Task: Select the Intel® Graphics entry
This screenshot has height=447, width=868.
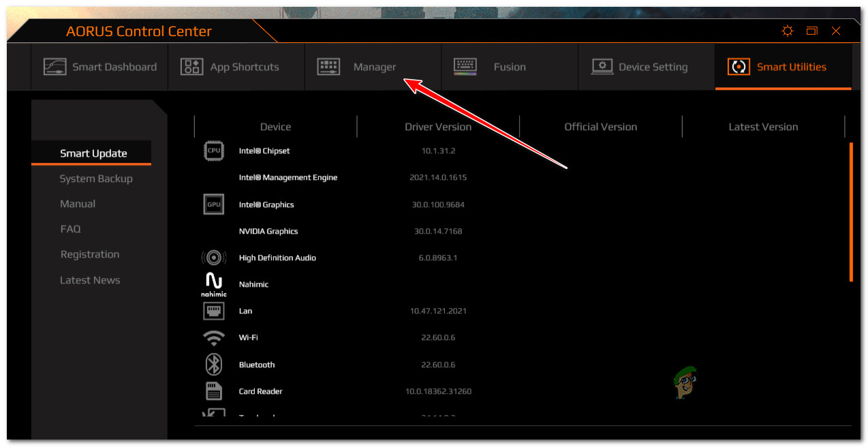Action: tap(266, 204)
